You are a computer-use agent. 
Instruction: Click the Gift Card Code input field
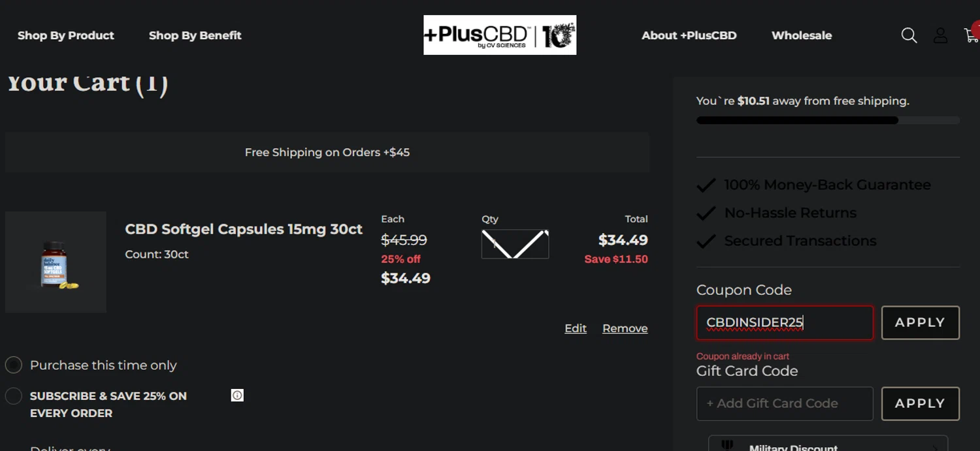[x=784, y=403]
